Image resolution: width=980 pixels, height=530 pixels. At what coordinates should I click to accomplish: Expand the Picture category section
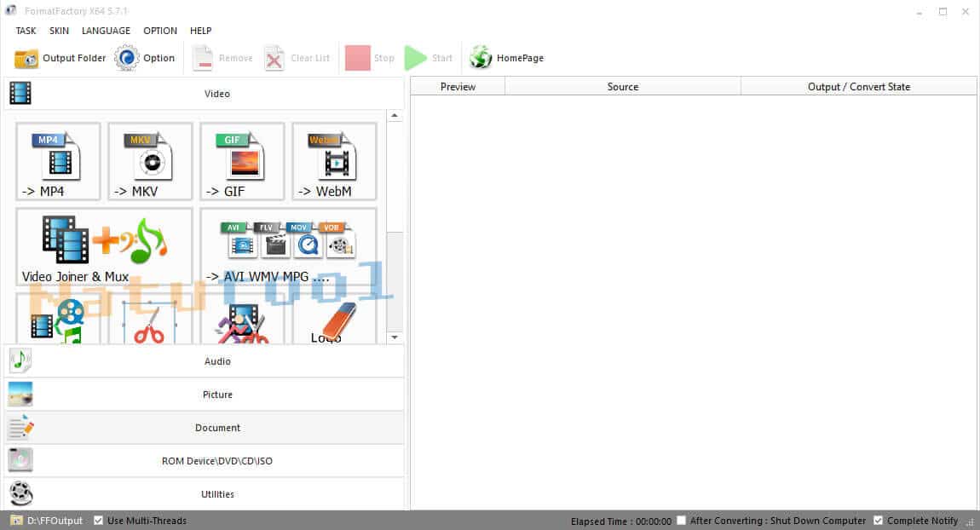click(216, 395)
